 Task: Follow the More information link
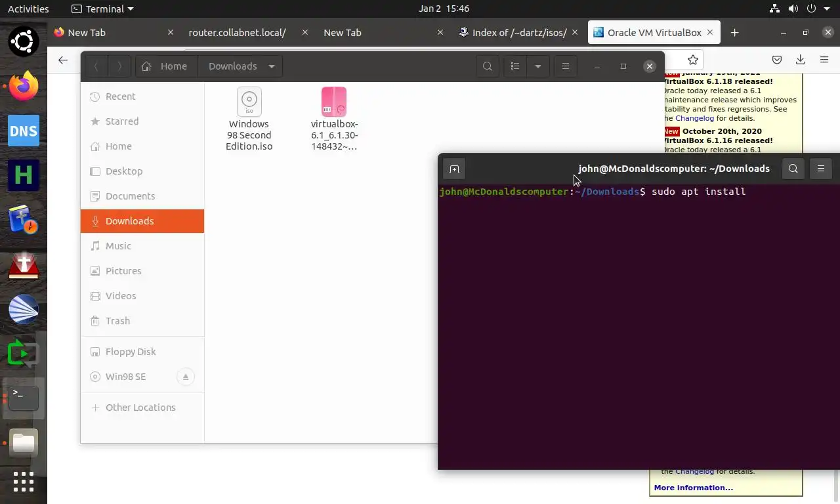[693, 488]
